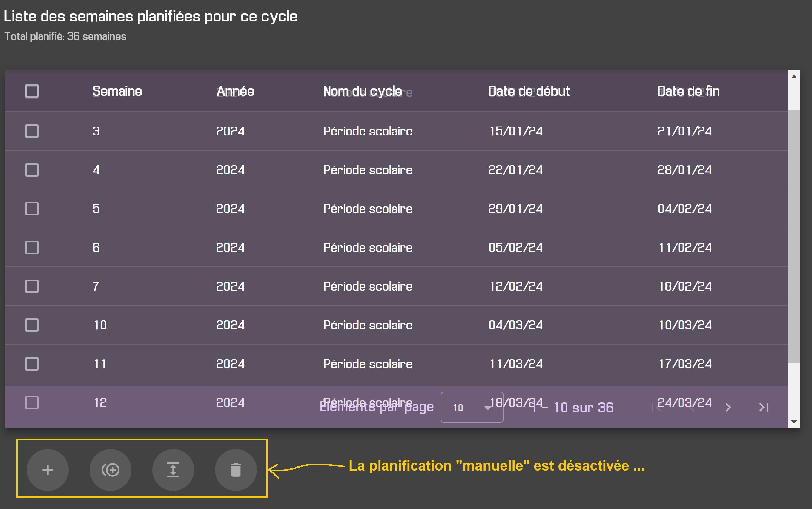Check the box for week 3
Viewport: 812px width, 509px height.
pyautogui.click(x=32, y=131)
